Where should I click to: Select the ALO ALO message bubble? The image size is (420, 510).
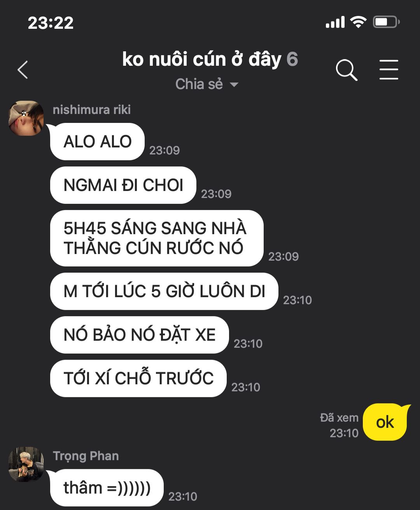tap(97, 142)
